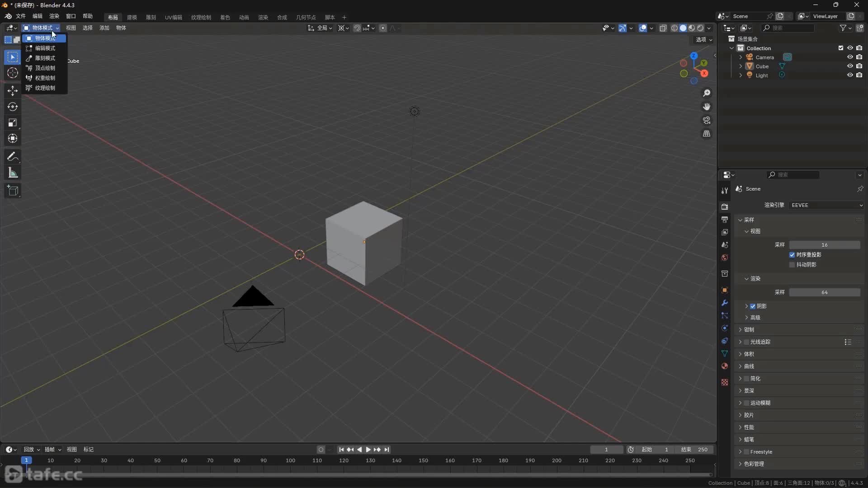Click the 3D cursor tool
The height and width of the screenshot is (488, 868).
12,73
